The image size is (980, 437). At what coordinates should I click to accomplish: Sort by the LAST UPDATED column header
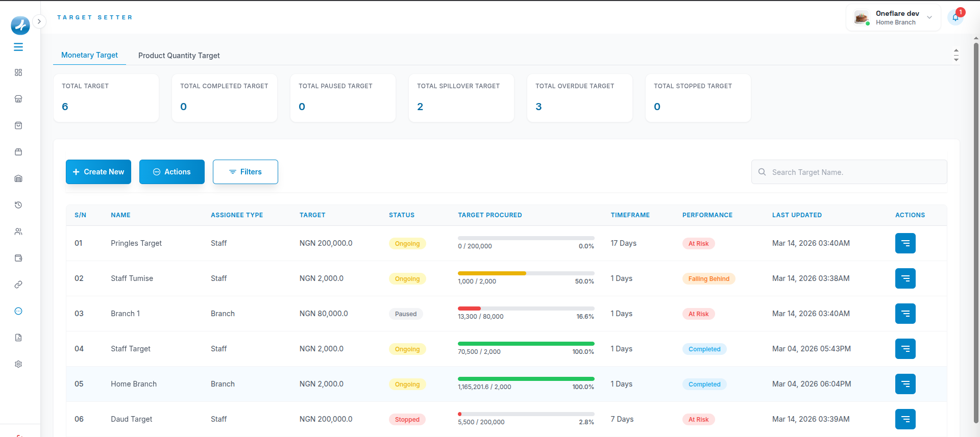(x=797, y=215)
